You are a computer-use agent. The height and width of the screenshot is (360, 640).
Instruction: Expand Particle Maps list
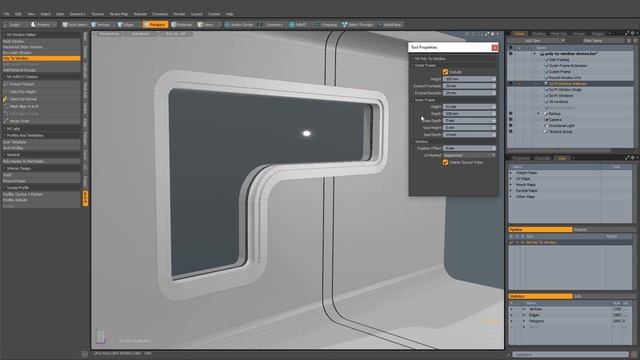pyautogui.click(x=511, y=191)
